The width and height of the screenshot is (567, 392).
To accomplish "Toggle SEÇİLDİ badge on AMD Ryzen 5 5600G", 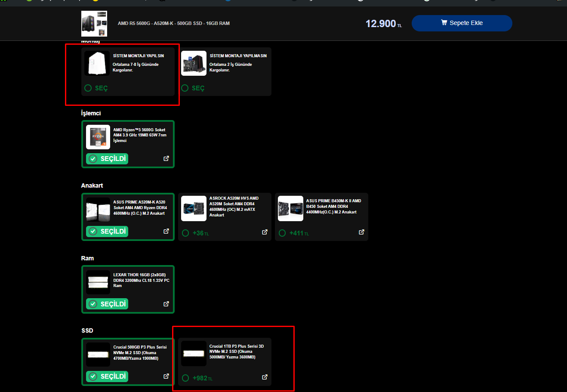I will click(107, 159).
